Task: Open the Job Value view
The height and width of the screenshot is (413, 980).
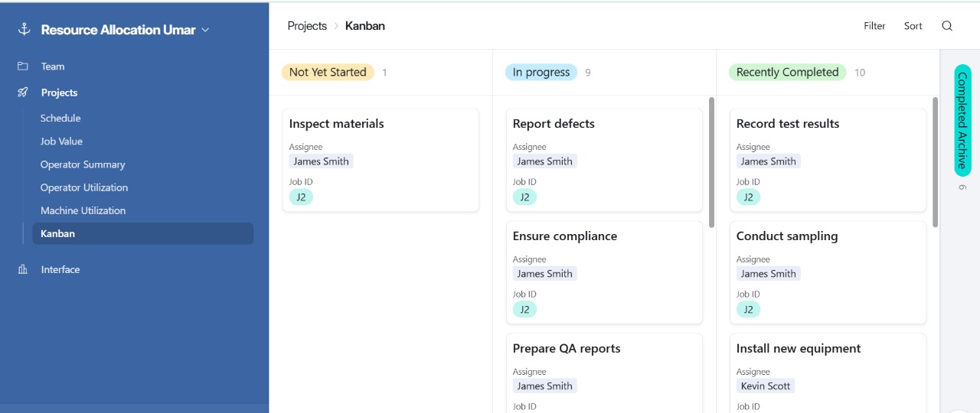Action: (61, 141)
